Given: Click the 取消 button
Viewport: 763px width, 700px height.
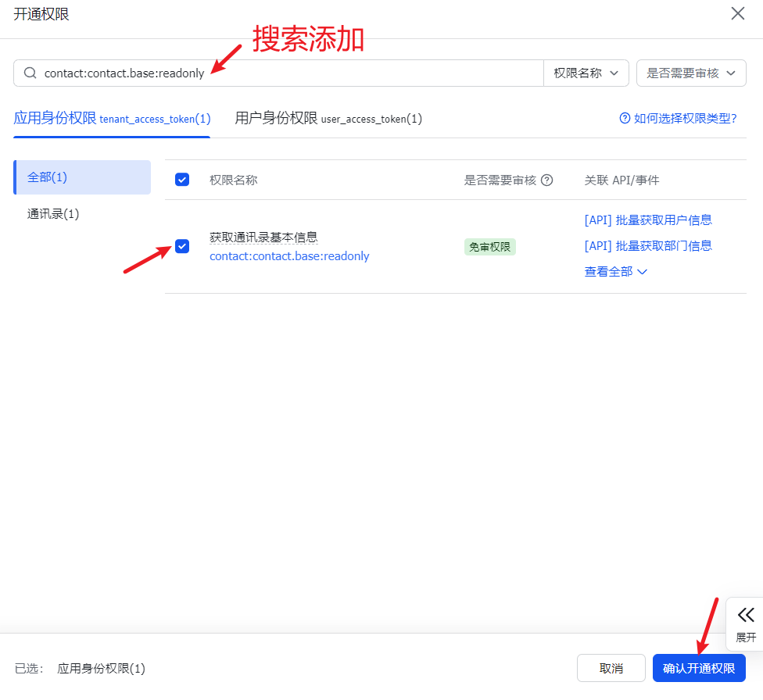Looking at the screenshot, I should [x=611, y=669].
